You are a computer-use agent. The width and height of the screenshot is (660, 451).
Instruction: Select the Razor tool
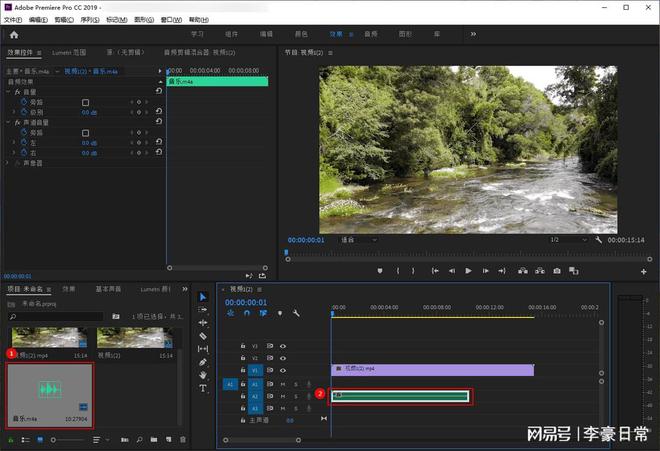[203, 336]
